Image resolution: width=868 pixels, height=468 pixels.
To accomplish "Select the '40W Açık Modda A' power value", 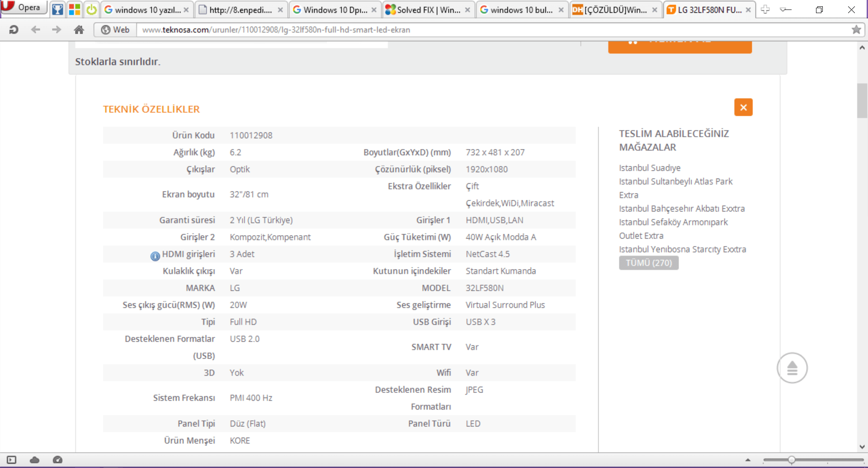I will pos(500,237).
